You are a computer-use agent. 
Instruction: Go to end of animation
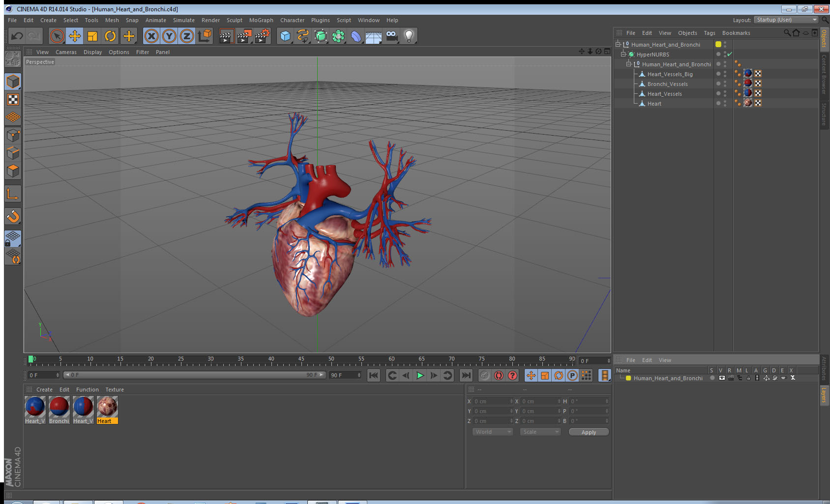pyautogui.click(x=466, y=375)
